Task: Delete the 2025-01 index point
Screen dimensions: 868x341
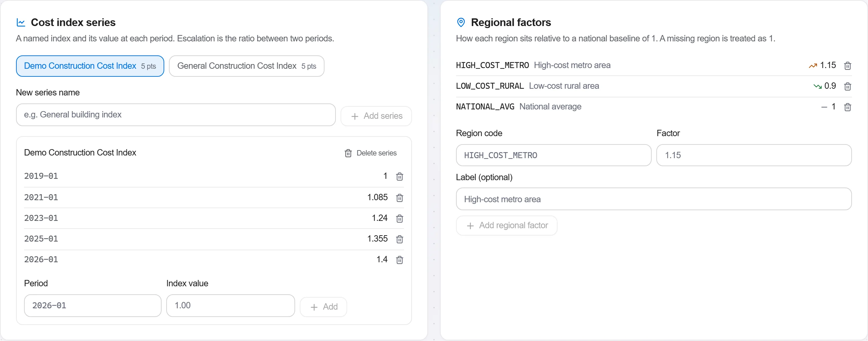Action: [x=399, y=239]
